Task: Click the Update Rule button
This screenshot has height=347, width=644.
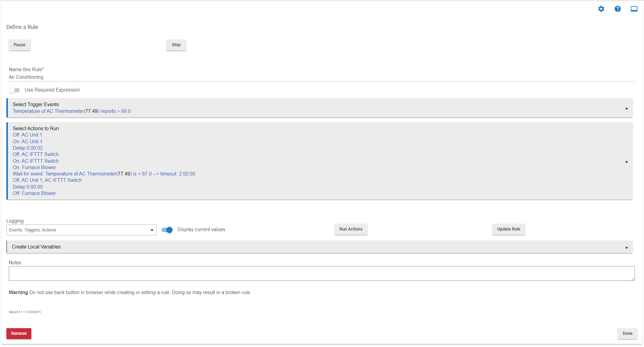Action: pos(509,229)
